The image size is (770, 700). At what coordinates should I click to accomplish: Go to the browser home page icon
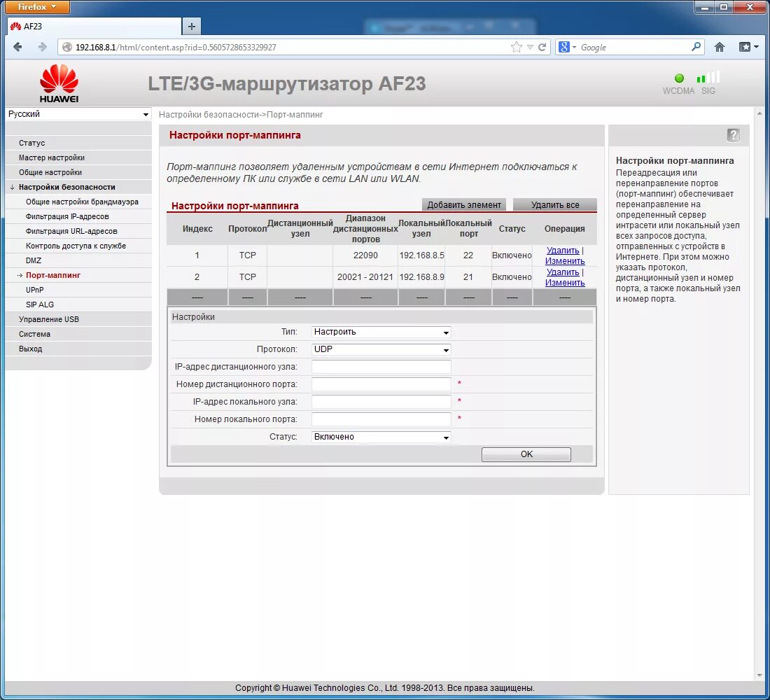[720, 47]
